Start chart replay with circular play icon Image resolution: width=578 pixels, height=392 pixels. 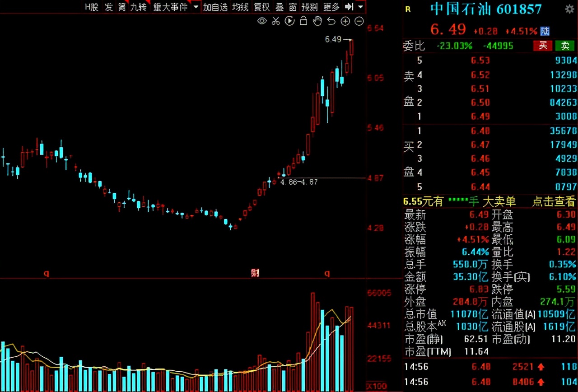[290, 21]
